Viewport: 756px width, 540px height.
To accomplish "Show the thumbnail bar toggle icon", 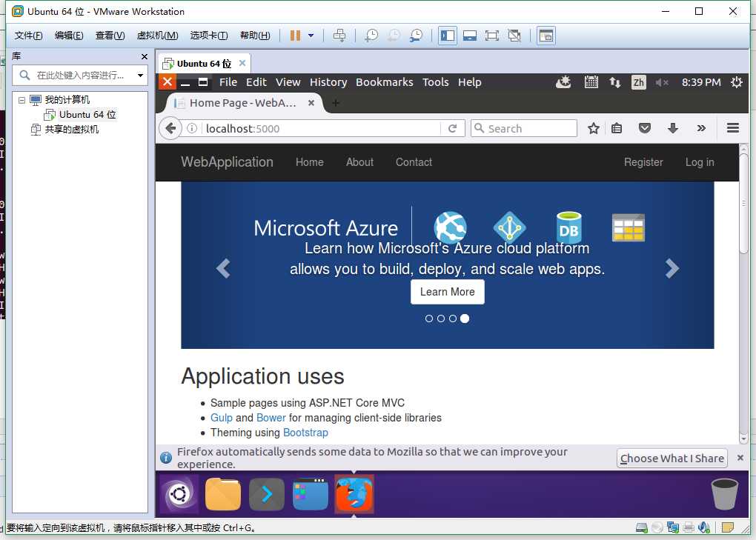I will click(x=546, y=35).
